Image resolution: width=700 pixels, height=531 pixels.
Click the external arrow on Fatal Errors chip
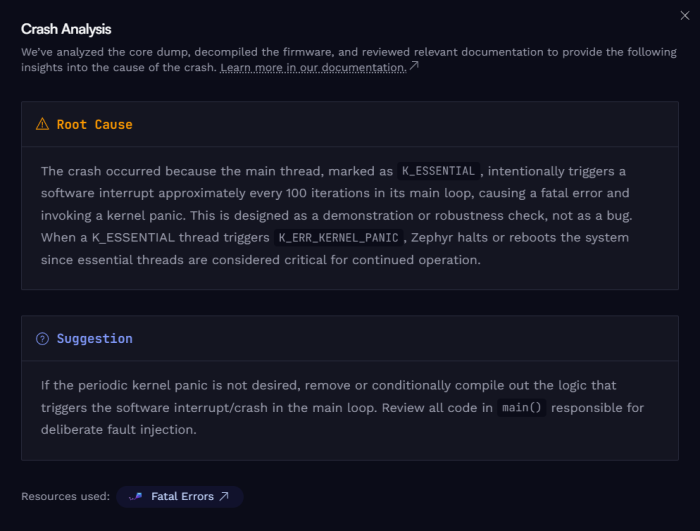[x=224, y=496]
